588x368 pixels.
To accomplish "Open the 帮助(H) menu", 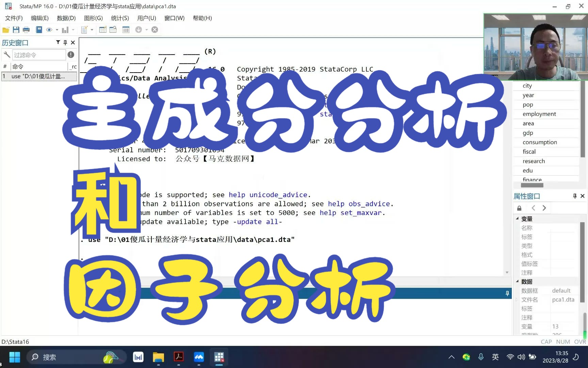I will pyautogui.click(x=202, y=18).
